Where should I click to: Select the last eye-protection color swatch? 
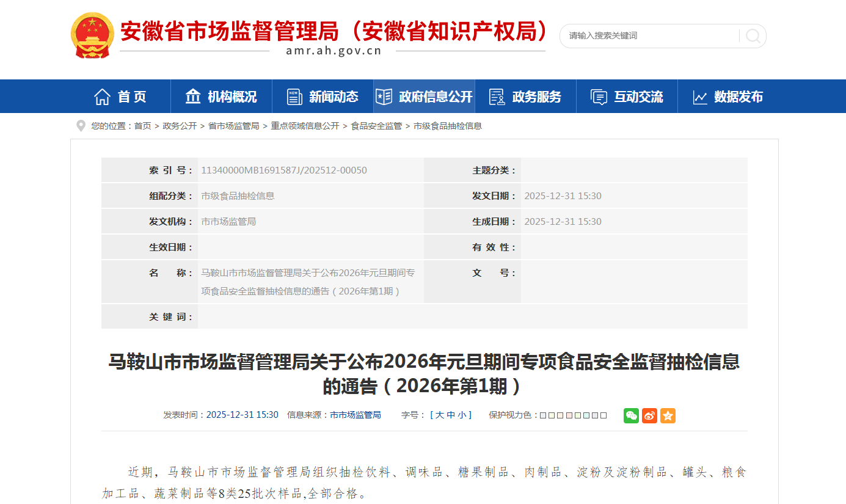coord(604,415)
